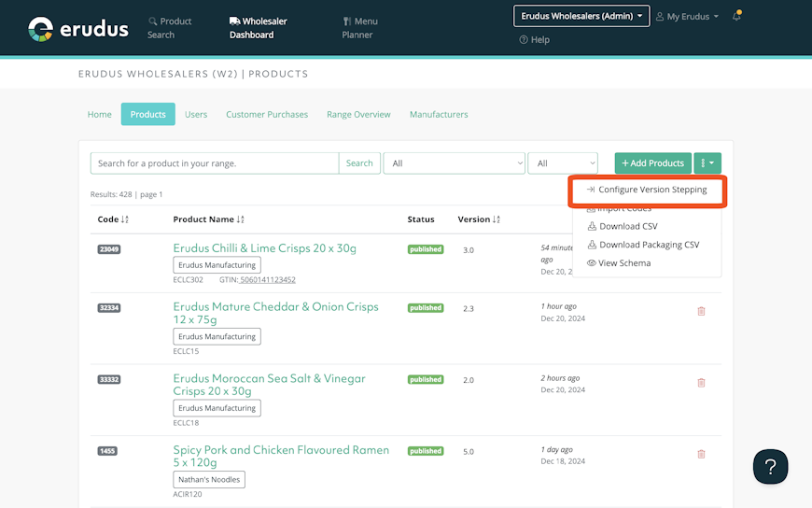
Task: Delete Moroccan Sea Salt & Vinegar via trash icon
Action: [701, 383]
